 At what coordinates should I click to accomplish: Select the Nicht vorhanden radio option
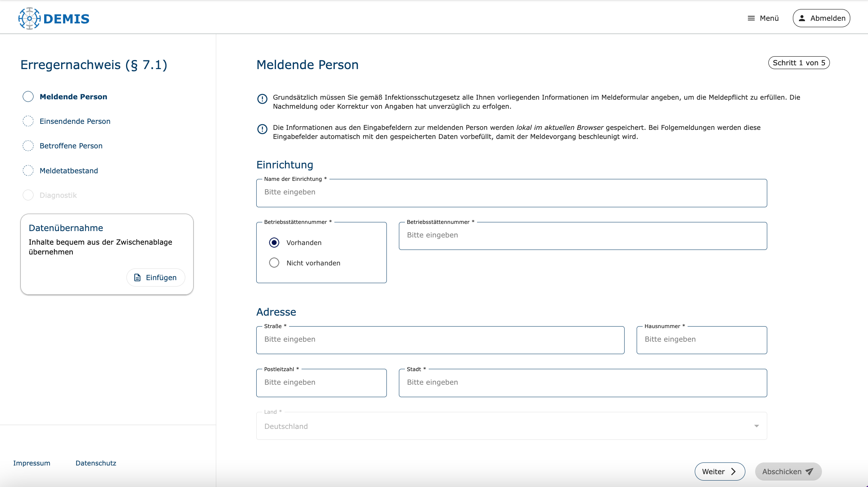click(x=274, y=263)
